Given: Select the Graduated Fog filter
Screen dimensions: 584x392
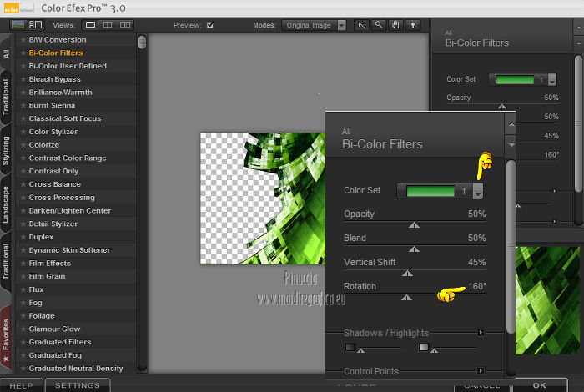Looking at the screenshot, I should click(55, 355).
